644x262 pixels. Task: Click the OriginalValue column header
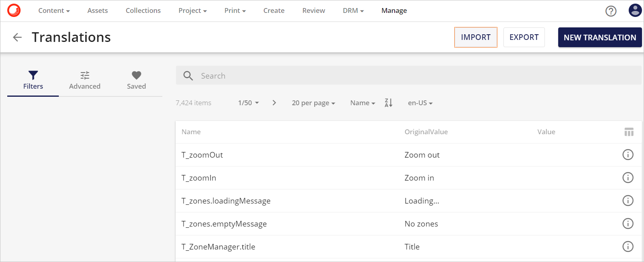coord(426,132)
